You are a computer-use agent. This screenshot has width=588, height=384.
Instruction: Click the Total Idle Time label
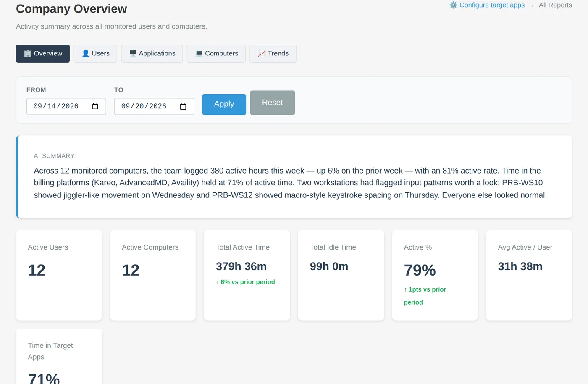pyautogui.click(x=333, y=247)
